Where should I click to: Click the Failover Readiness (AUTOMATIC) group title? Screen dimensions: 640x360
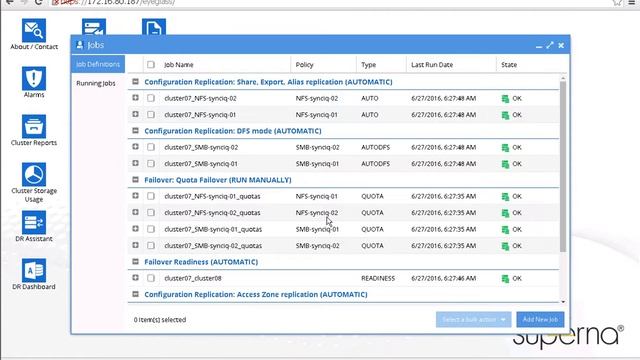(x=201, y=262)
